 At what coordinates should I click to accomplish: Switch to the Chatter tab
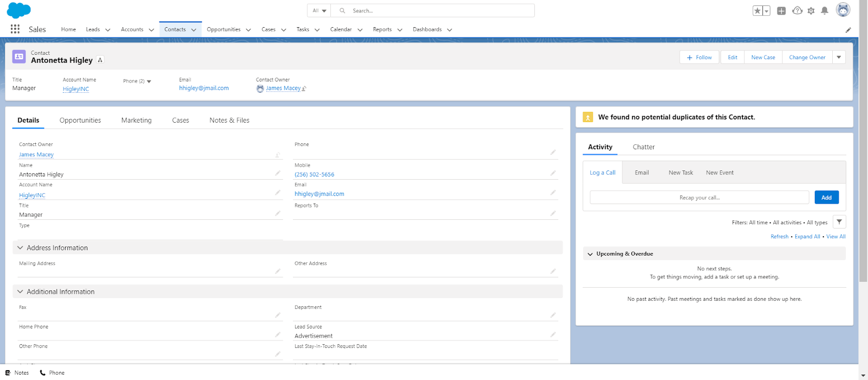point(643,147)
